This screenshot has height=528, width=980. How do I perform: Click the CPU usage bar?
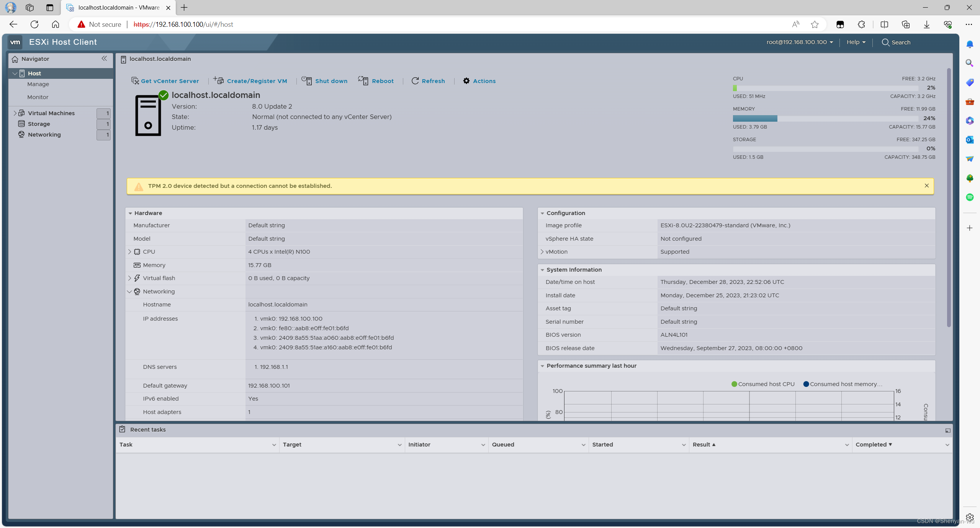[x=826, y=88]
